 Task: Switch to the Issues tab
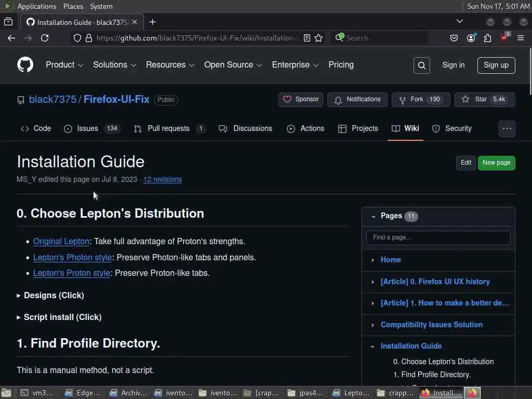[x=91, y=129]
